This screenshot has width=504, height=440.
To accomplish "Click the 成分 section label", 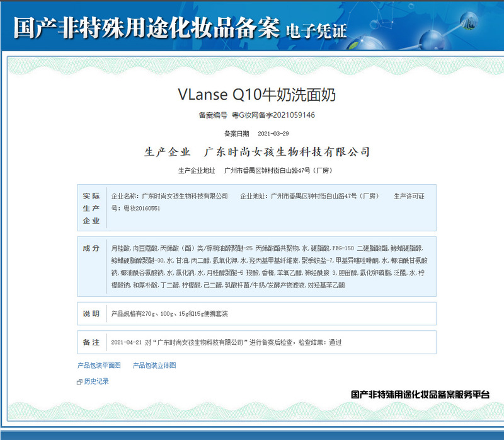I will [x=91, y=248].
